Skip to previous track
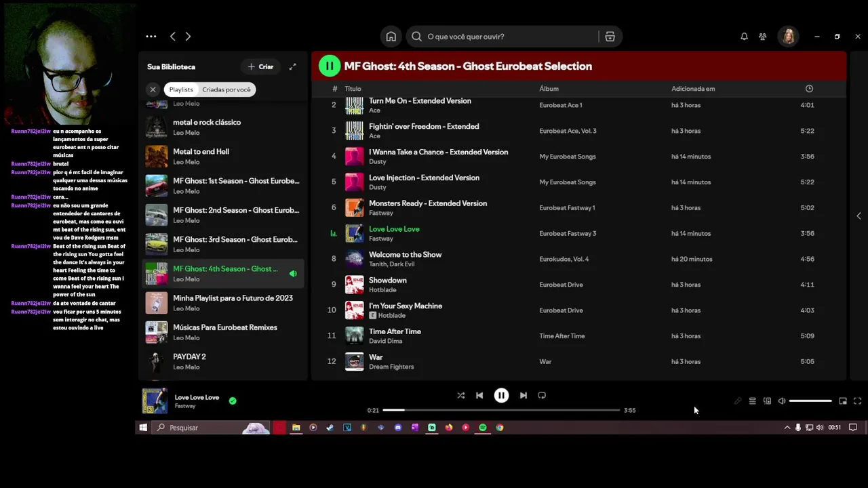This screenshot has width=868, height=488. (x=479, y=395)
